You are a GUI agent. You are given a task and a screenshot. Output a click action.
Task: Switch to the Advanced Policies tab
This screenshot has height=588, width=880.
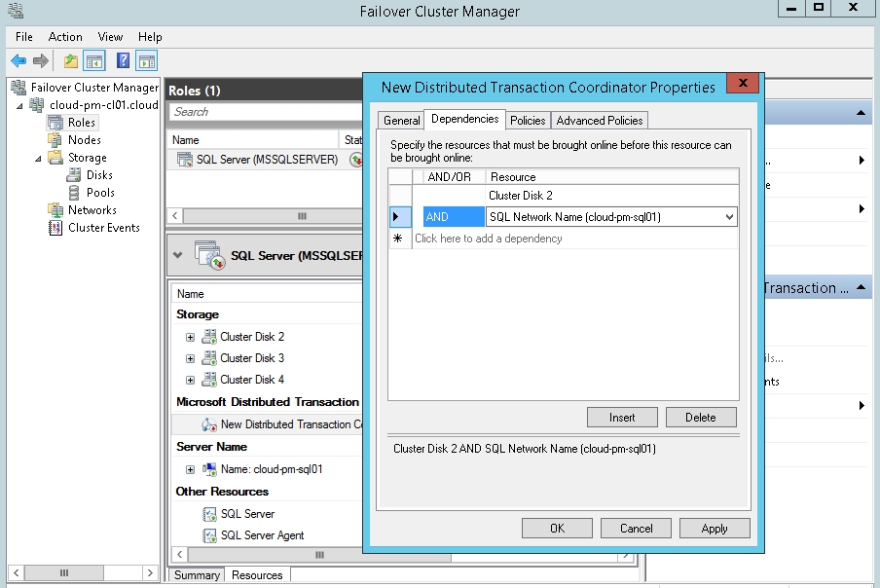coord(600,121)
